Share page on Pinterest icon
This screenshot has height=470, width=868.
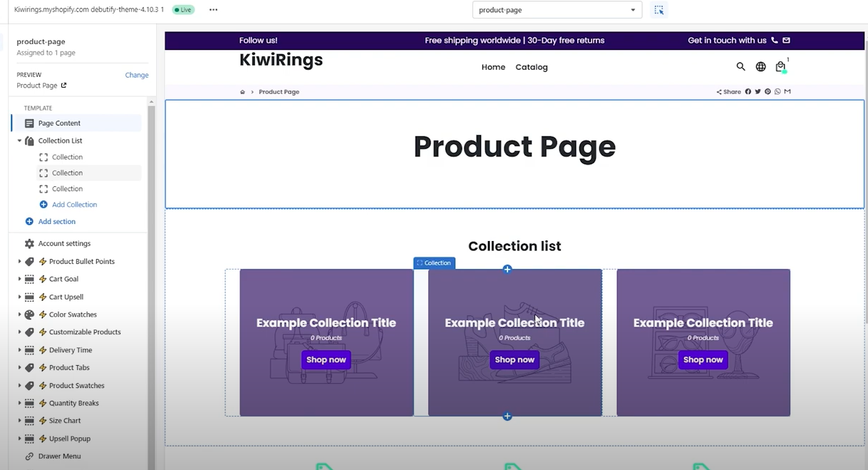pos(768,91)
